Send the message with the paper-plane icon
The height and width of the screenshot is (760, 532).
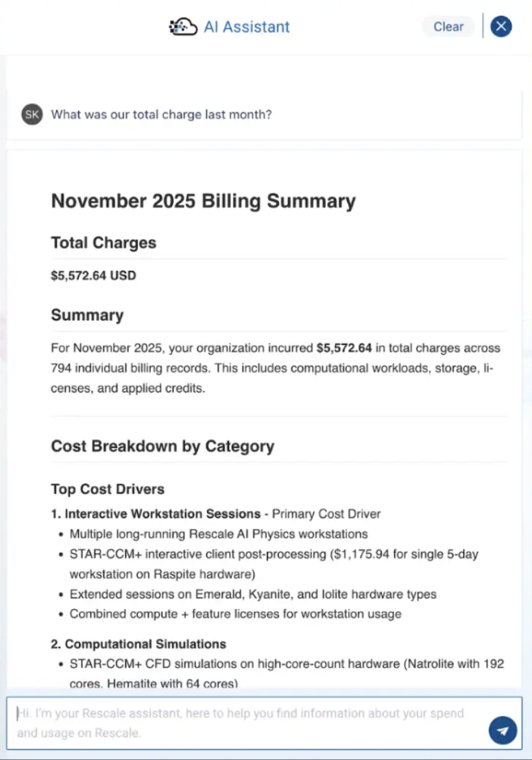(503, 731)
